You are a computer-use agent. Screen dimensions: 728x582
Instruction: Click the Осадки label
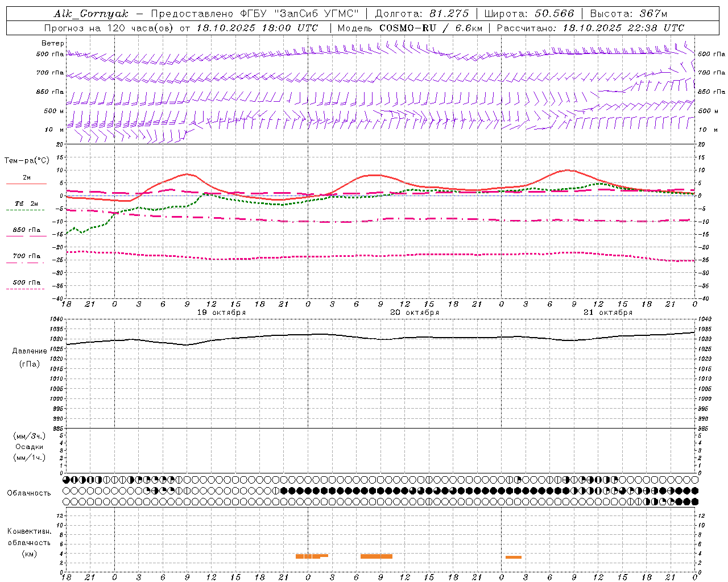30,447
